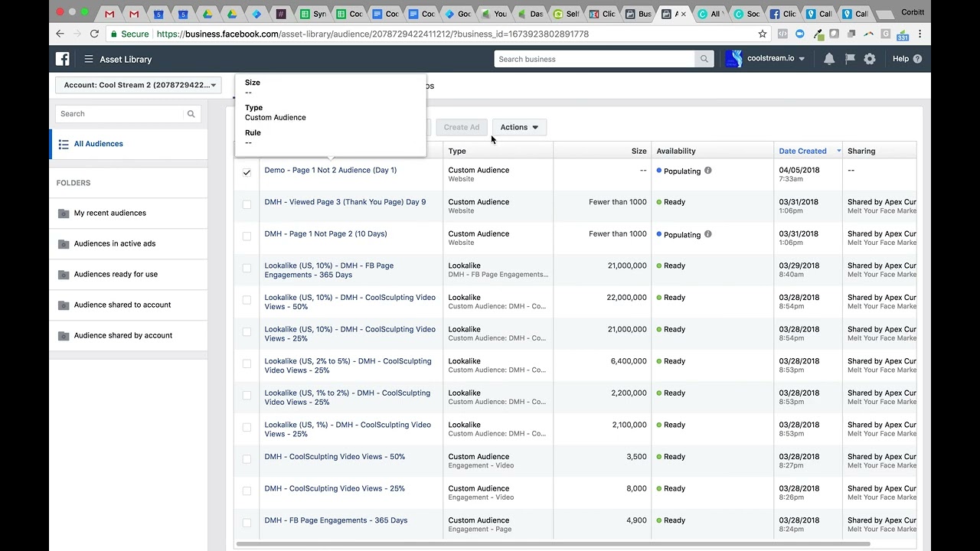
Task: Open Audiences in active ads folder
Action: coord(129,244)
